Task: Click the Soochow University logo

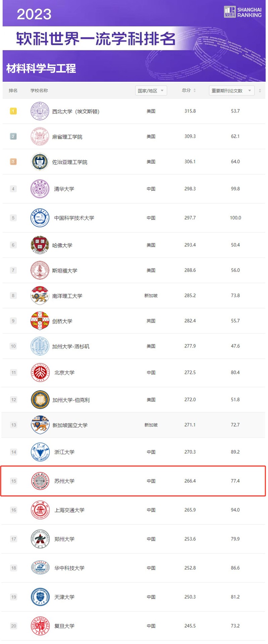Action: coord(40,481)
